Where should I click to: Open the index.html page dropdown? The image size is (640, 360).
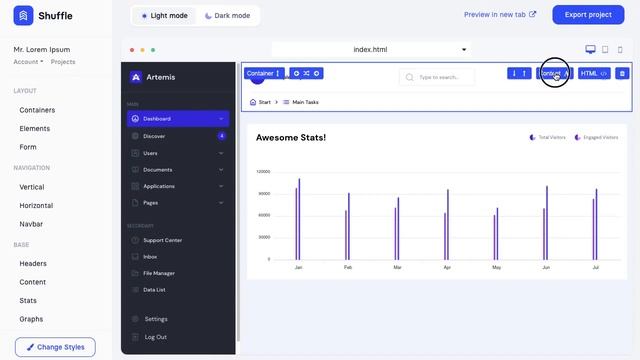point(371,49)
